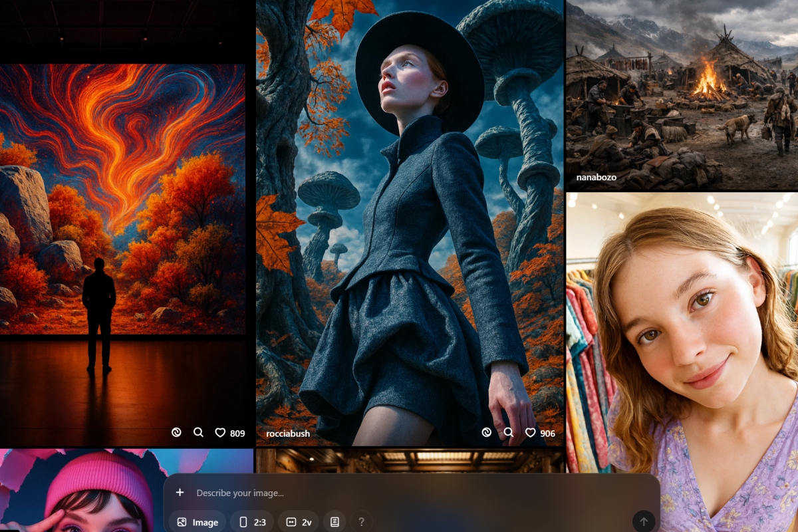The height and width of the screenshot is (532, 798).
Task: Open the presets notebook icon in prompt bar
Action: tap(334, 522)
